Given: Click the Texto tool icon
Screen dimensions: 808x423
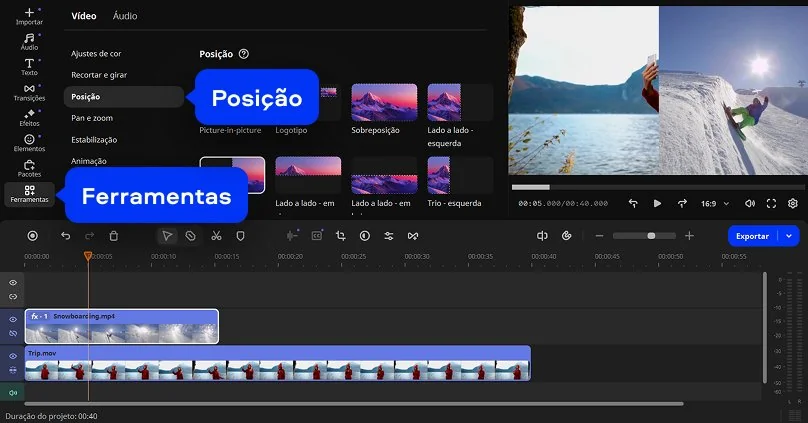Looking at the screenshot, I should coord(29,66).
